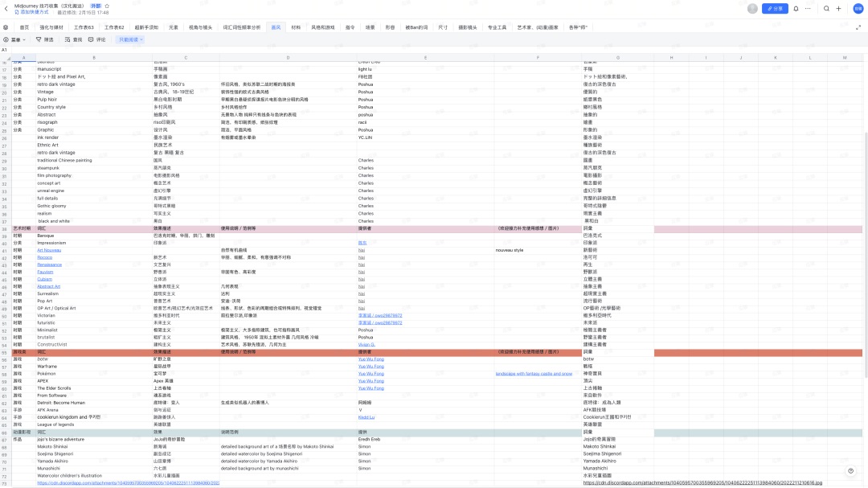Select the League of legends cell

[x=94, y=424]
